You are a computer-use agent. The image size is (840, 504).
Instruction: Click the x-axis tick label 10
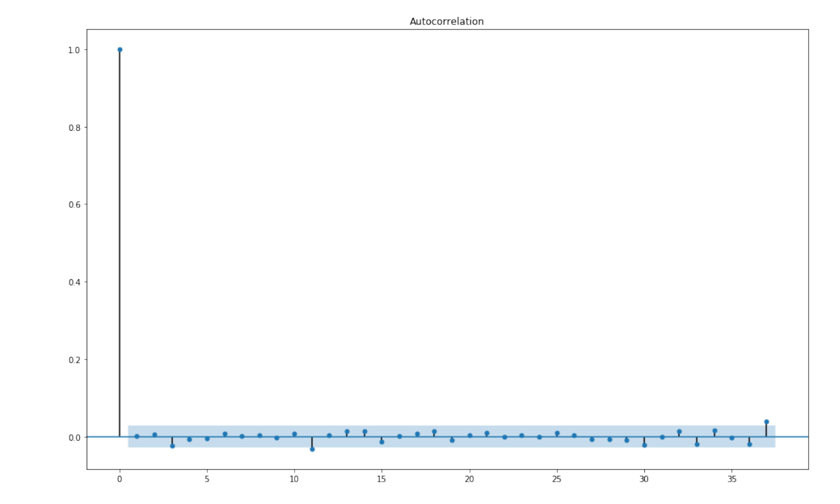[294, 479]
